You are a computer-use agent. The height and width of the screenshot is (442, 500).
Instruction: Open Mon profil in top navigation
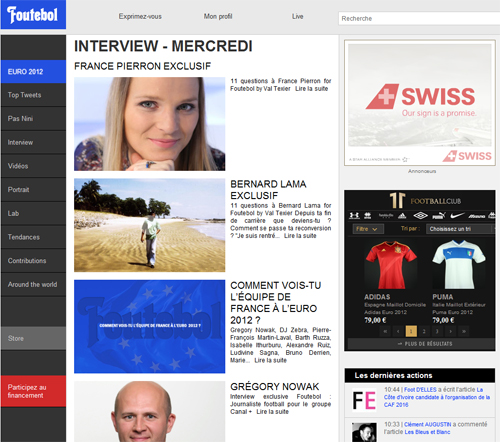pyautogui.click(x=218, y=16)
